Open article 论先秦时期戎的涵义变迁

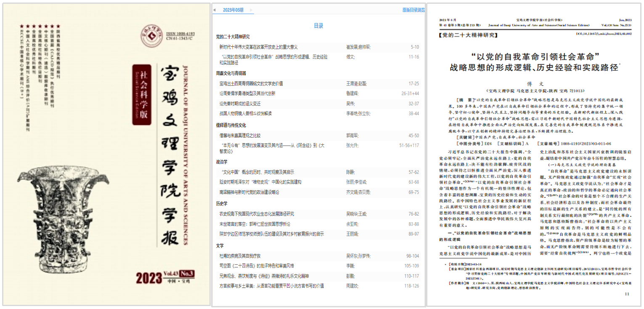pyautogui.click(x=240, y=104)
